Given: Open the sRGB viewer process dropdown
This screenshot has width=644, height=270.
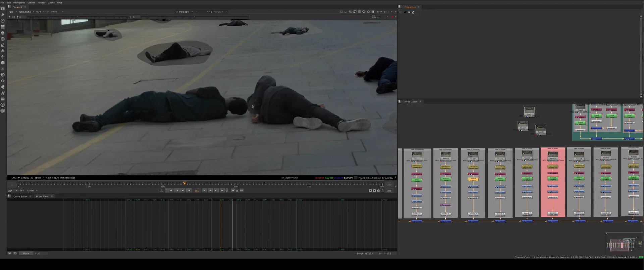Looking at the screenshot, I should [x=57, y=12].
